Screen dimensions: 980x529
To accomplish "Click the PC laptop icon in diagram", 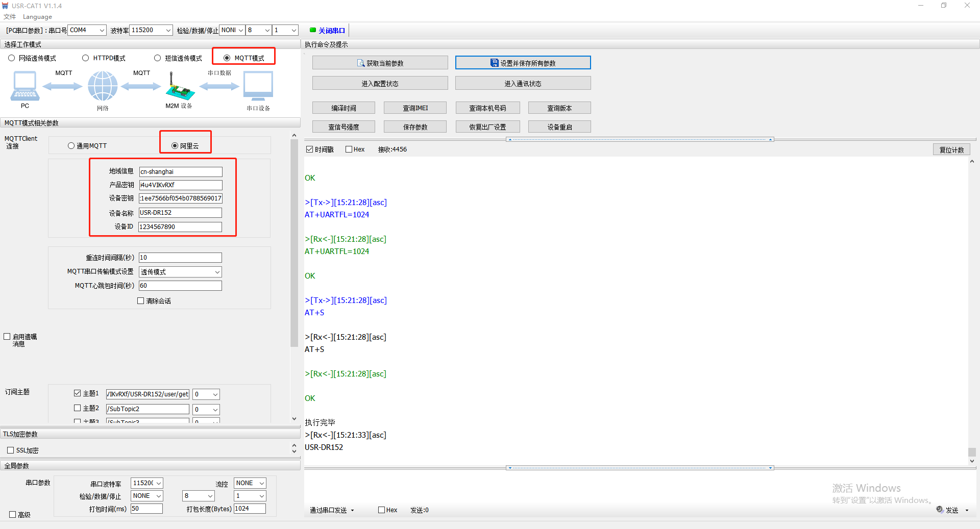I will click(24, 86).
